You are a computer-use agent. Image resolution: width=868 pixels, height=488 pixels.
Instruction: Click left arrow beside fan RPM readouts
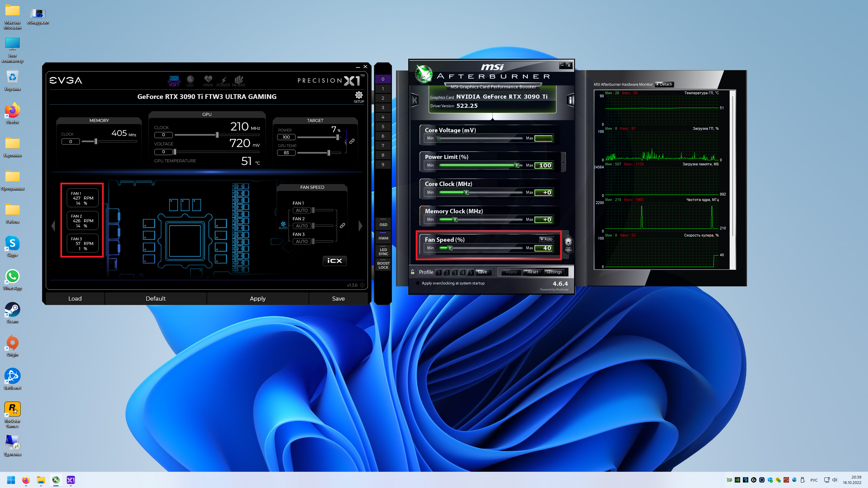tap(53, 226)
